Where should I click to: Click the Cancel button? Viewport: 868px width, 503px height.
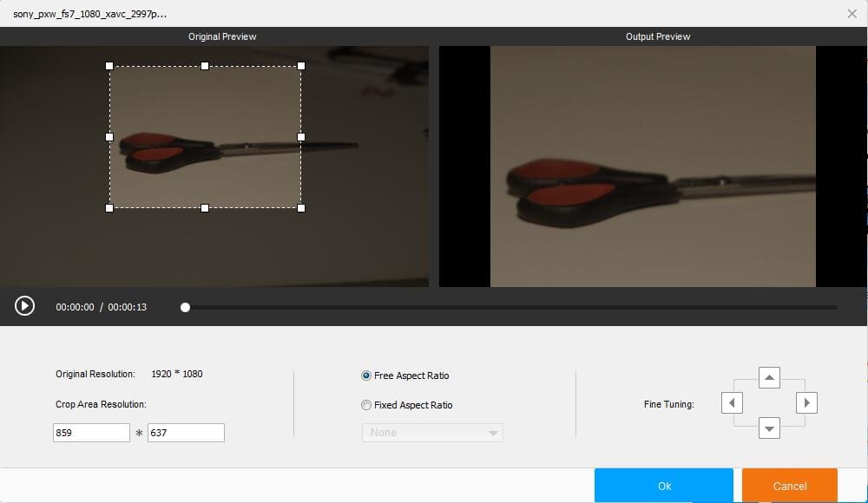click(789, 486)
